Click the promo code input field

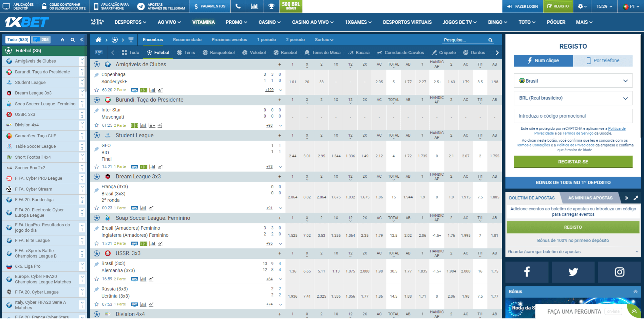point(573,116)
